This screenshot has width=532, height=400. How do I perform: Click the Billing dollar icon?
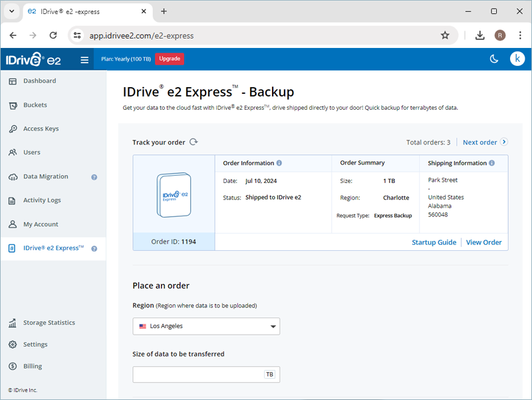tap(13, 366)
